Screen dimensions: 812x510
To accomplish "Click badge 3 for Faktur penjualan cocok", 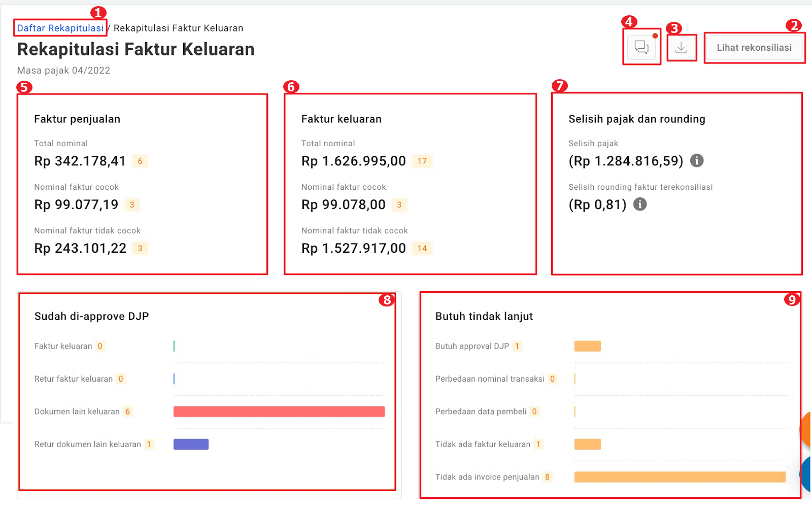I will point(132,205).
